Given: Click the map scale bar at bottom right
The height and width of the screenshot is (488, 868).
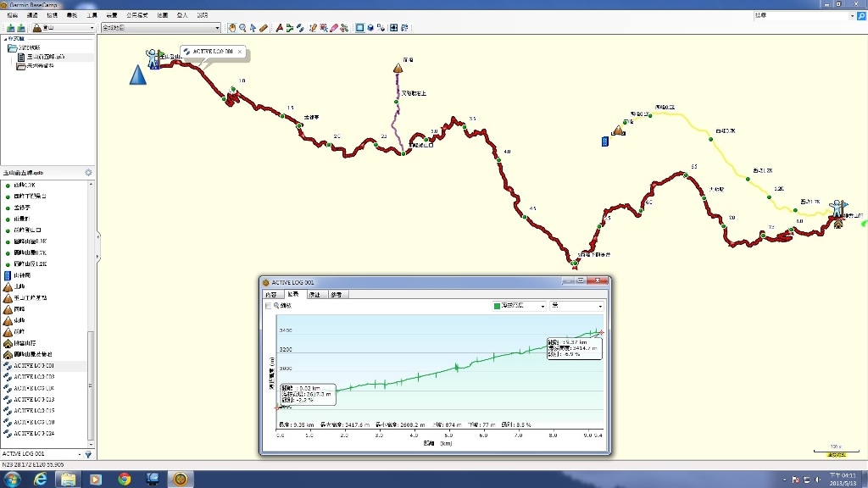Looking at the screenshot, I should (x=836, y=451).
